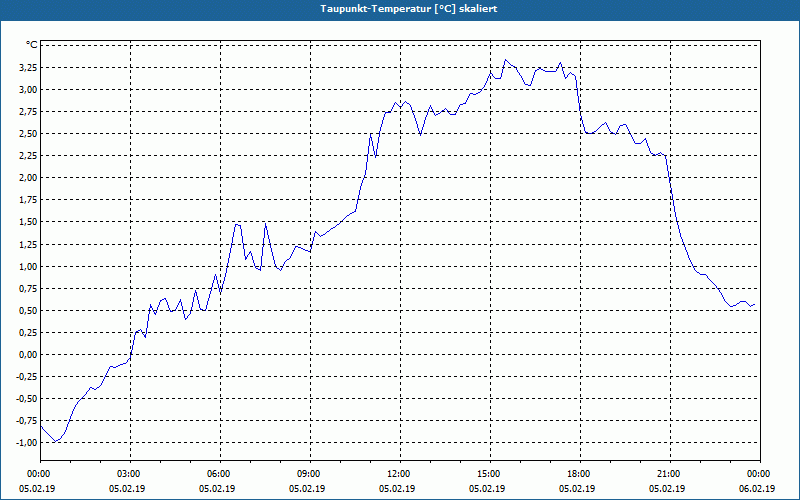This screenshot has width=800, height=500.
Task: Click the 0,75 y-axis value
Action: (x=29, y=288)
